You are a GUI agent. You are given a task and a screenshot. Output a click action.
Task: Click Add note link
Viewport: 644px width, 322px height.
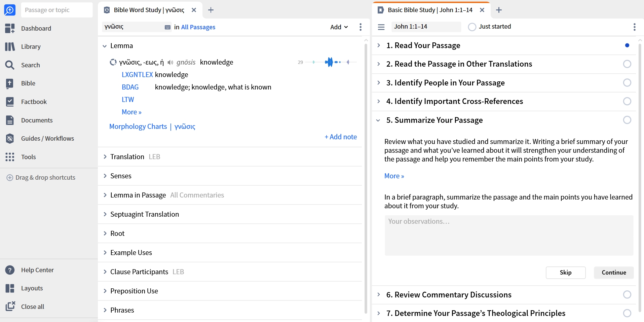[341, 137]
